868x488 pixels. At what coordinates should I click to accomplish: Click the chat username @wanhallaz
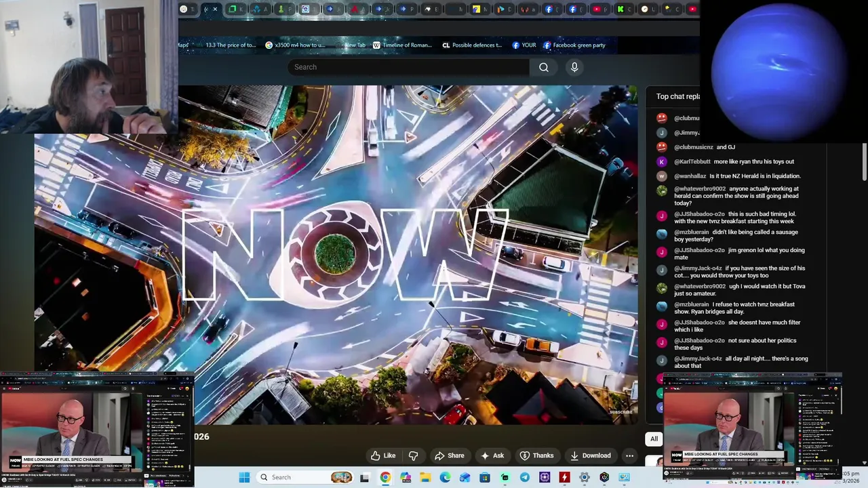[x=690, y=176]
